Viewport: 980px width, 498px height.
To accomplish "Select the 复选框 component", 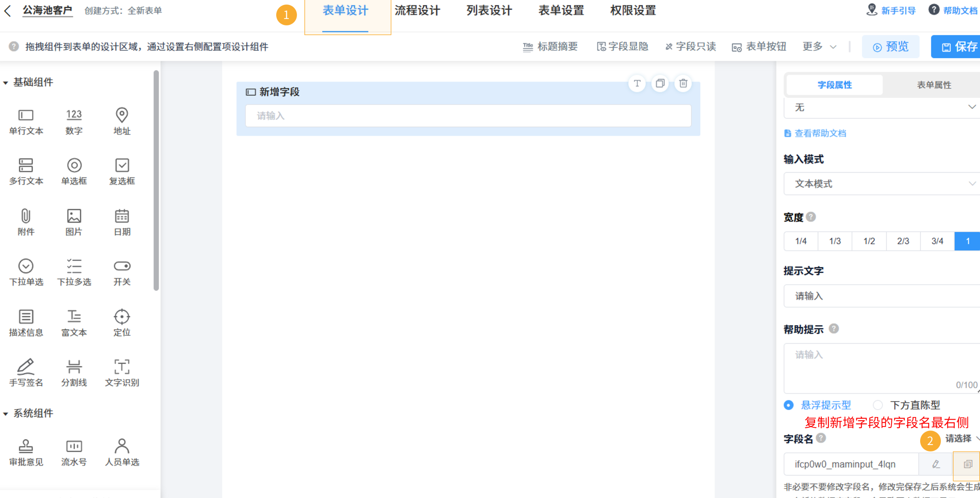I will click(x=122, y=172).
